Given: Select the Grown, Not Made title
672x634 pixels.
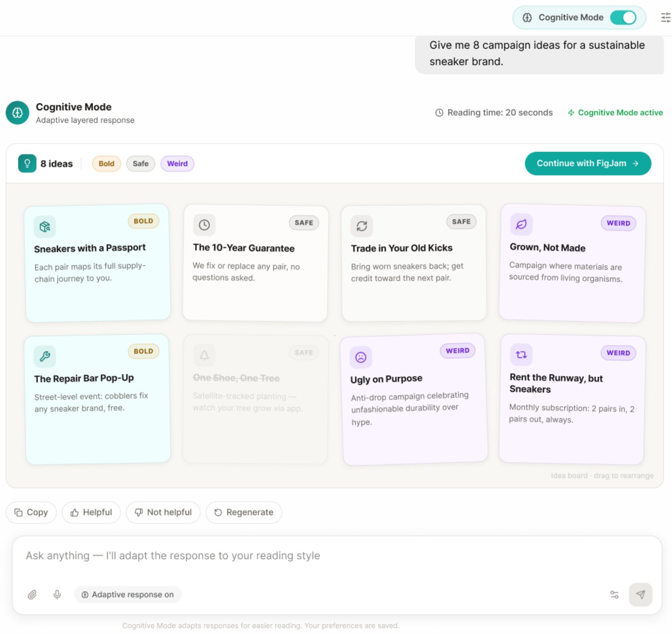Looking at the screenshot, I should pyautogui.click(x=548, y=247).
